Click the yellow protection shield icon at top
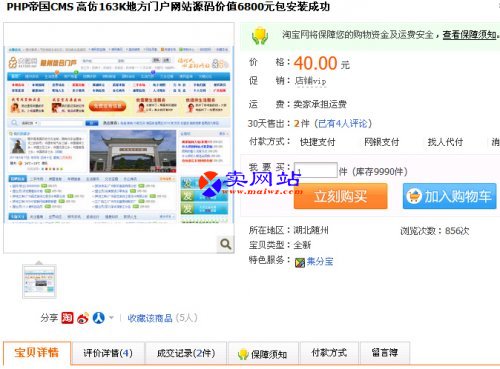Screen dimensions: 500x369 pos(260,36)
